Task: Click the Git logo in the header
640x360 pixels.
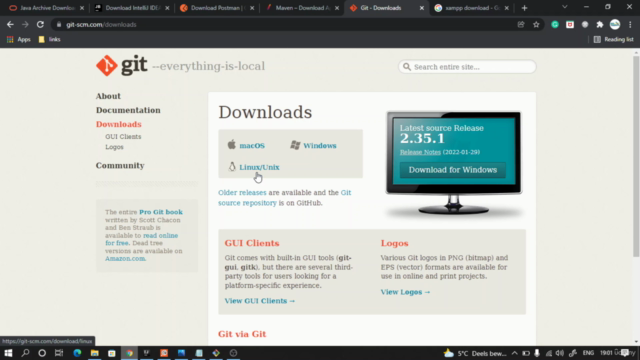Action: 122,65
